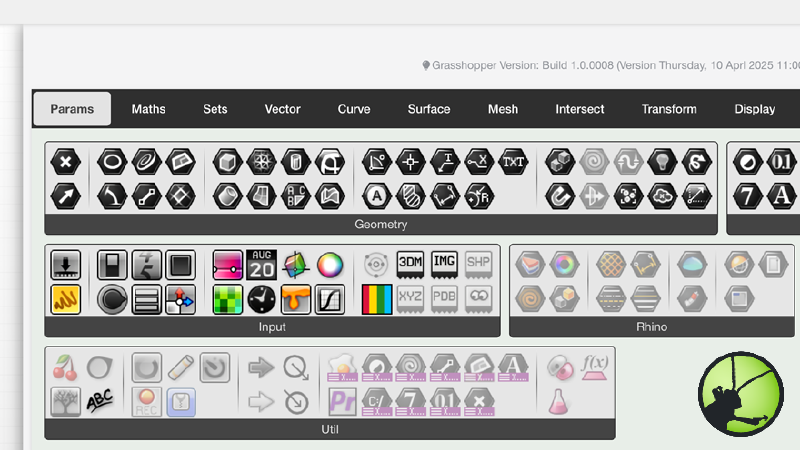This screenshot has height=450, width=800.
Task: Select the Import IMG icon
Action: point(444,265)
